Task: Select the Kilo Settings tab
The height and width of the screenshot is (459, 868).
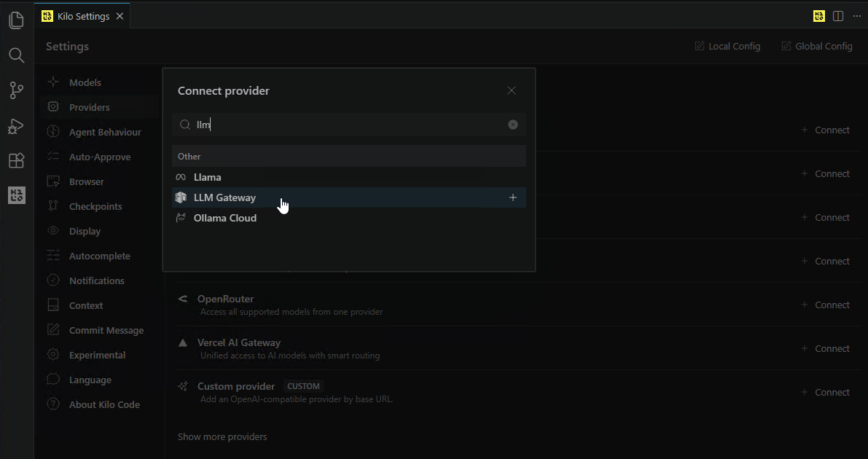Action: click(83, 17)
